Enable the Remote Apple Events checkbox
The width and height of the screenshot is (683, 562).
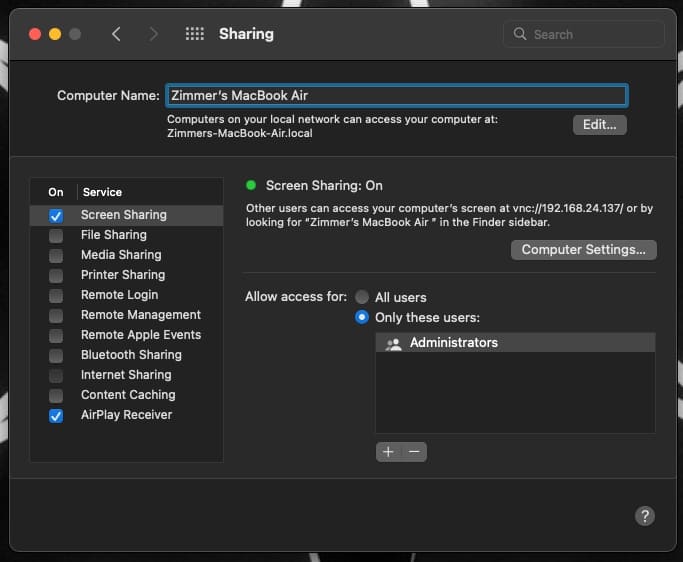(56, 336)
